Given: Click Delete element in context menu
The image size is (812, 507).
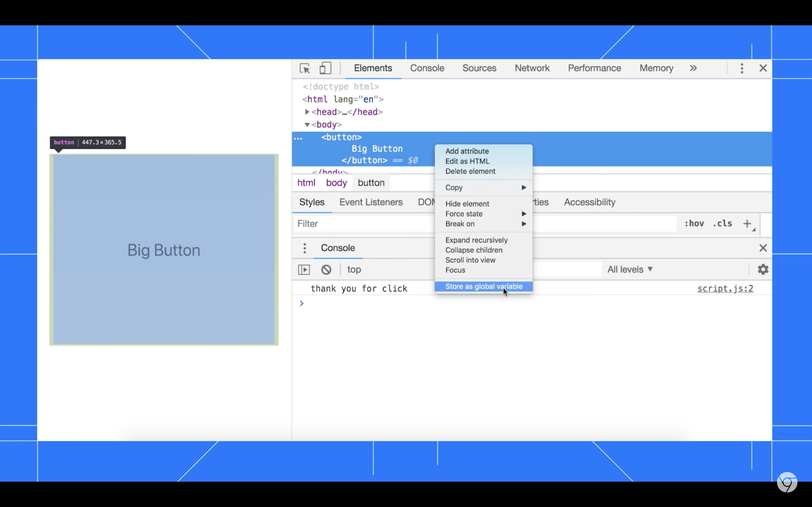Looking at the screenshot, I should [470, 171].
